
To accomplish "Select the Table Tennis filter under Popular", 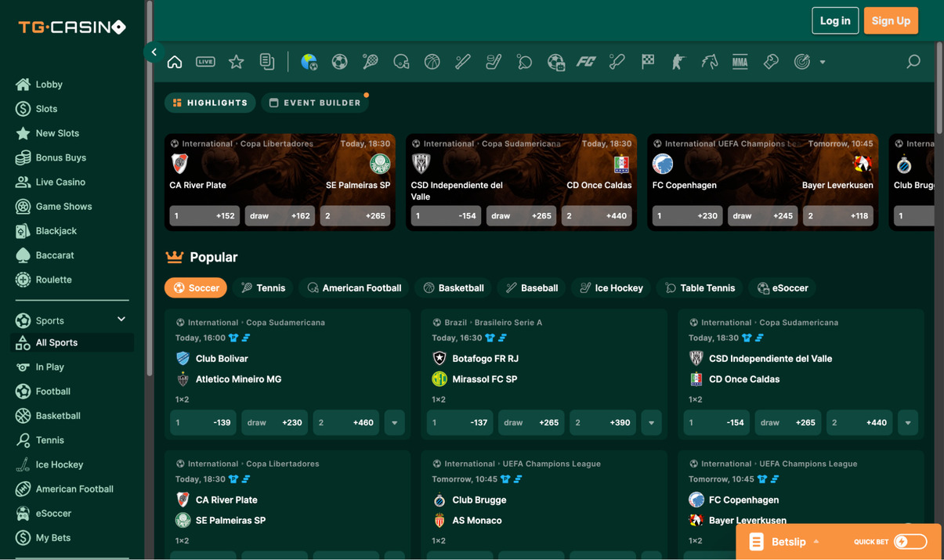I will [x=700, y=288].
